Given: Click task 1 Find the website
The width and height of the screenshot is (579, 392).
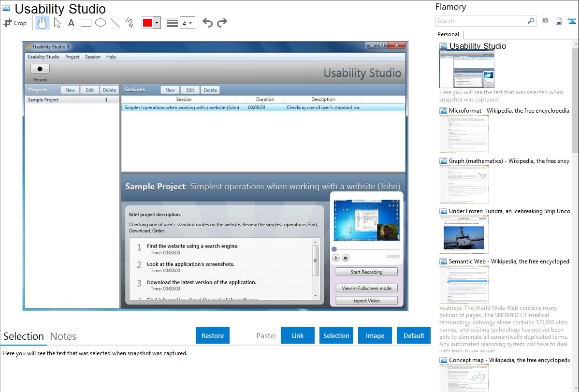Looking at the screenshot, I should coord(193,246).
